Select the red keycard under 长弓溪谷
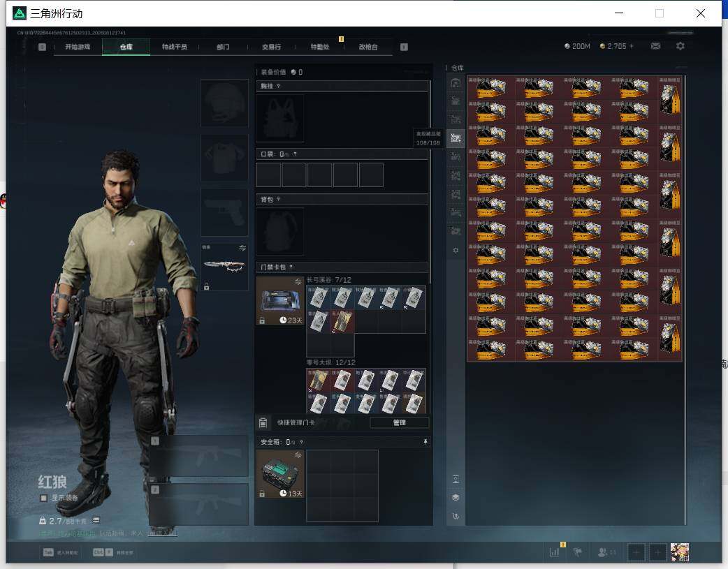728x569 pixels. [x=342, y=321]
